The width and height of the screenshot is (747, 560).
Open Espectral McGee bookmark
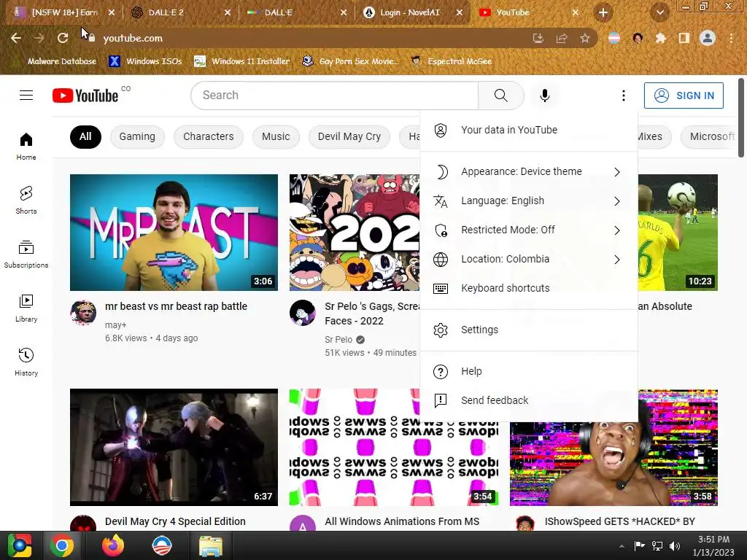[x=452, y=61]
